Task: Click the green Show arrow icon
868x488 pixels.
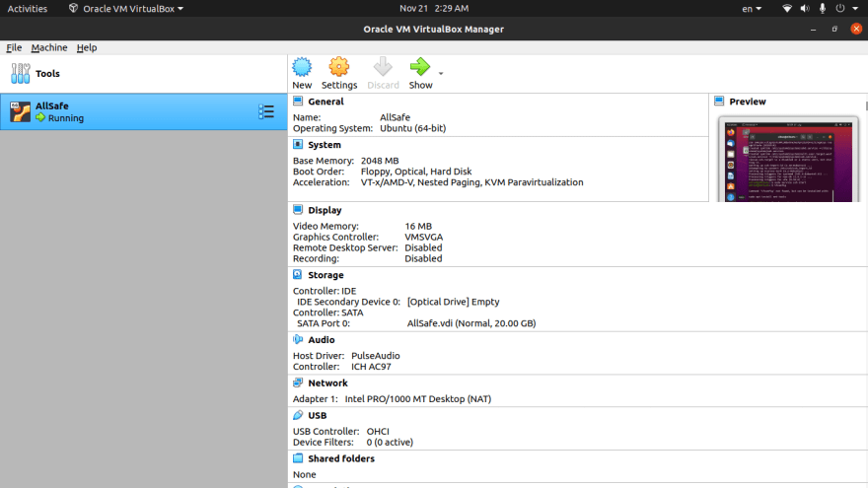Action: pos(419,67)
